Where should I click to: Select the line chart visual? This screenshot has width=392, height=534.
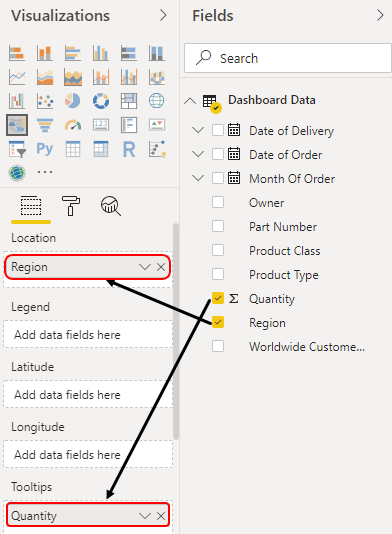(x=17, y=77)
